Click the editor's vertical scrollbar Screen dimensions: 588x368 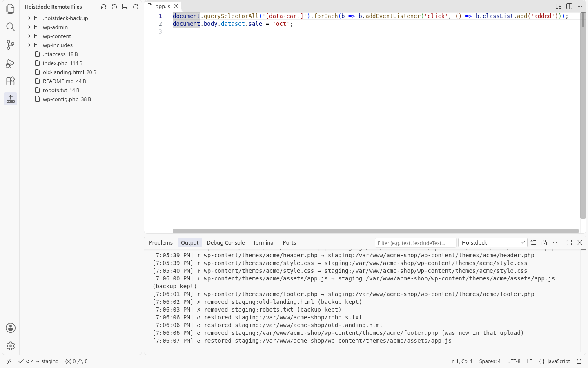[x=583, y=116]
